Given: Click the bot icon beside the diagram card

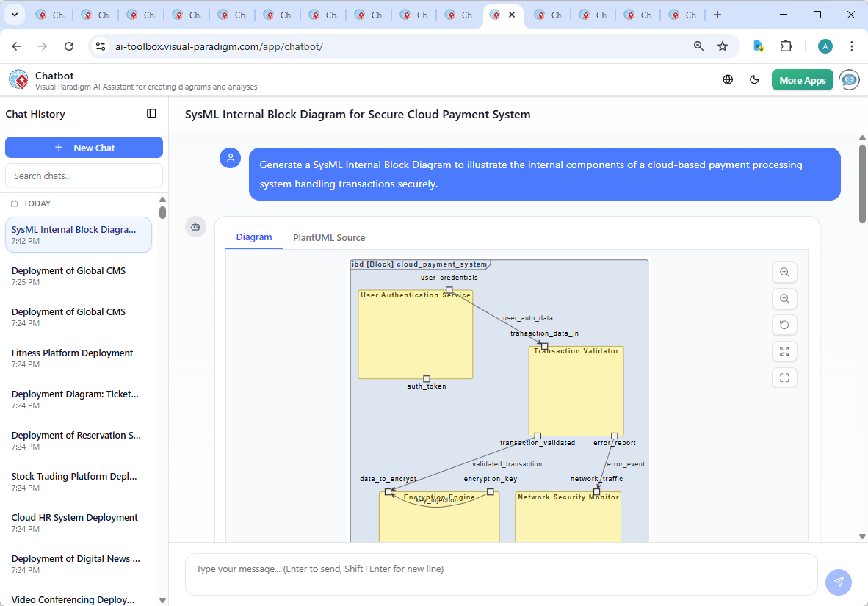Looking at the screenshot, I should (x=195, y=227).
